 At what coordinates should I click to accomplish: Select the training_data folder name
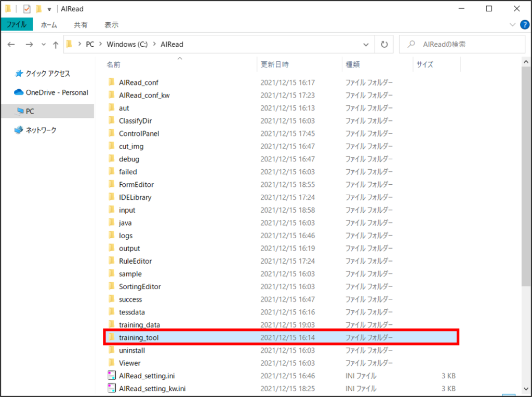pyautogui.click(x=139, y=325)
